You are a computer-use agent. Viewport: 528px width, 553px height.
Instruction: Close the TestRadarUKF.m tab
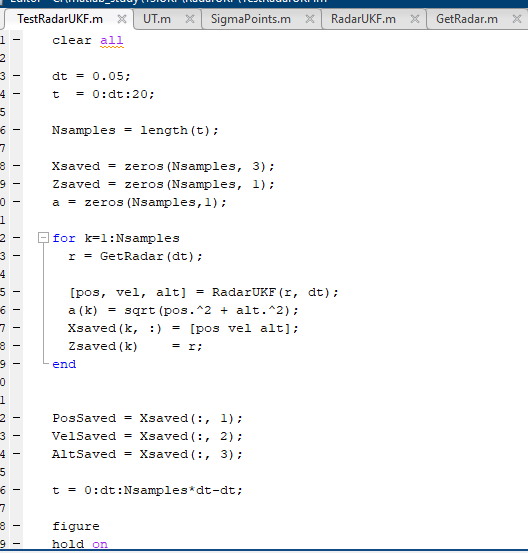click(122, 19)
